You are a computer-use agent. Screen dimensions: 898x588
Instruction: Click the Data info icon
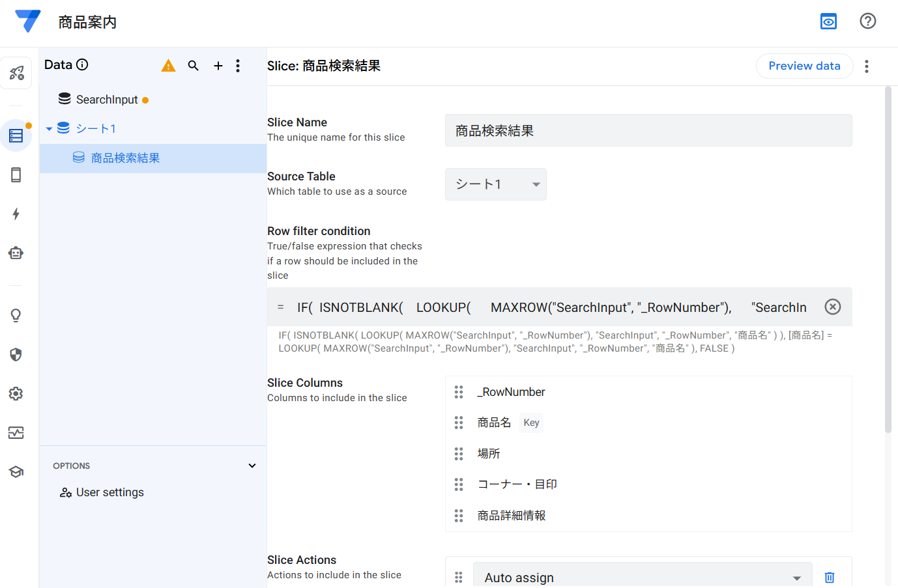click(x=82, y=64)
